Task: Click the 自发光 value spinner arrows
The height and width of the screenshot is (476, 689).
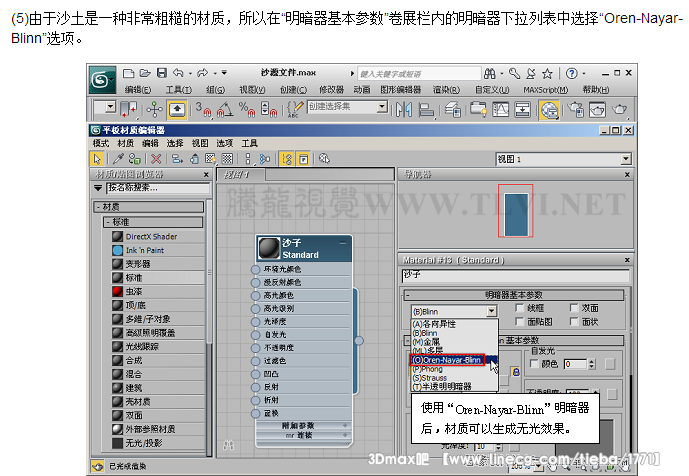Action: (591, 364)
